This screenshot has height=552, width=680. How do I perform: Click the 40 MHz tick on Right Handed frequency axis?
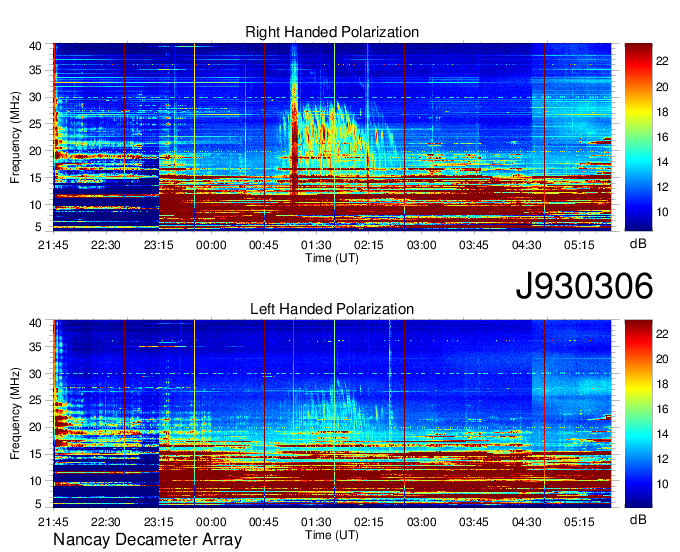click(x=35, y=46)
